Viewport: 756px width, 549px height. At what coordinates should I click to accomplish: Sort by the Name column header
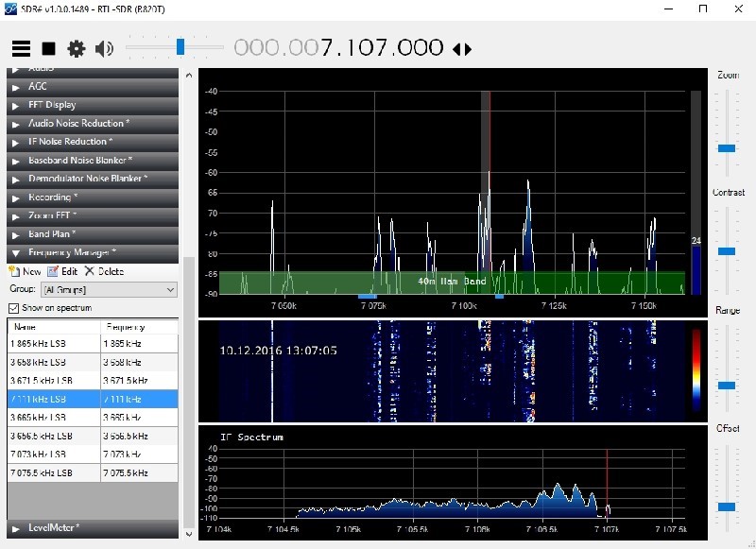pyautogui.click(x=54, y=327)
